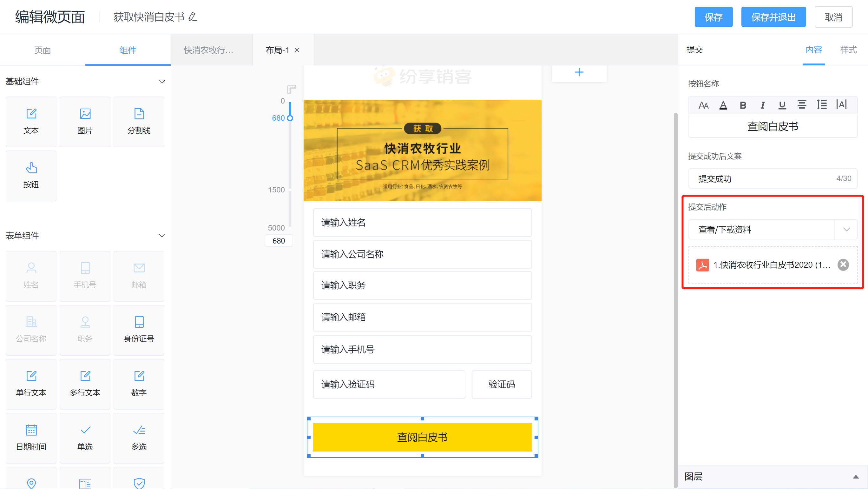This screenshot has width=868, height=489.
Task: Edit the button name text 查阅白皮书
Action: click(x=773, y=126)
